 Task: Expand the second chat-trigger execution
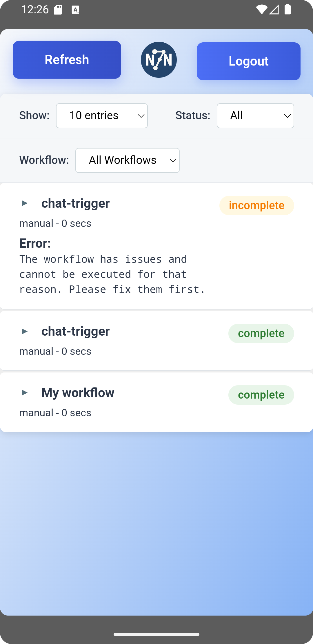click(25, 331)
